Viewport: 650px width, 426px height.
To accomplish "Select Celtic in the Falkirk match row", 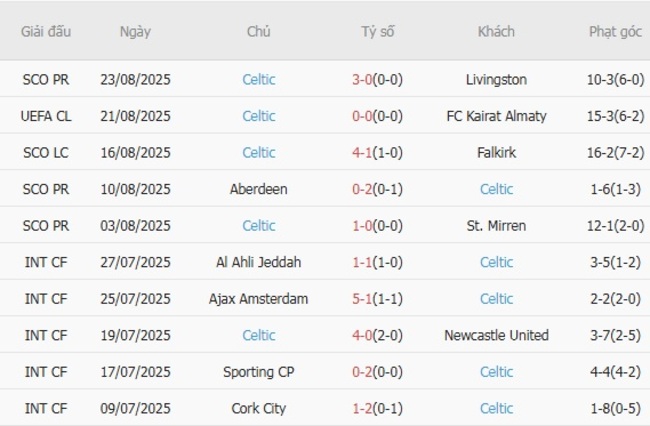I will click(259, 153).
